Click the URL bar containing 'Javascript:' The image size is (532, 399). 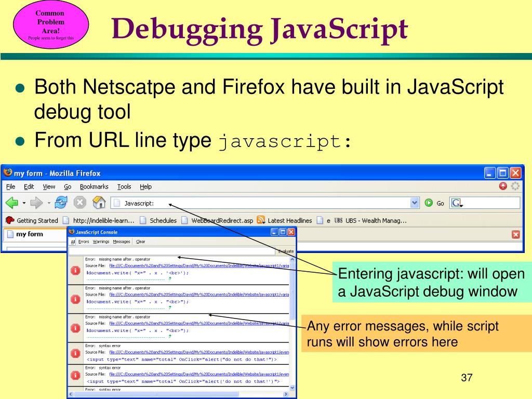pos(261,203)
